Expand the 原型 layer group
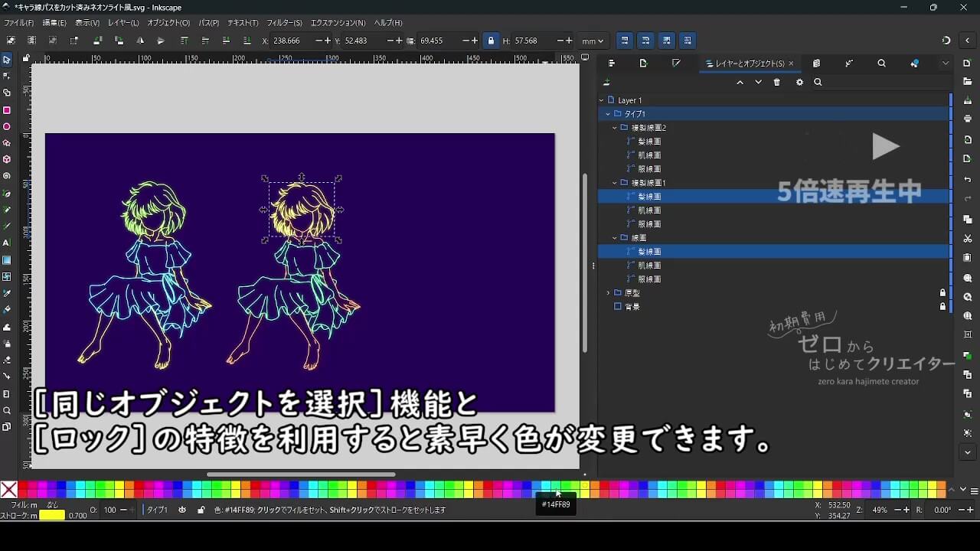980x551 pixels. [x=609, y=292]
